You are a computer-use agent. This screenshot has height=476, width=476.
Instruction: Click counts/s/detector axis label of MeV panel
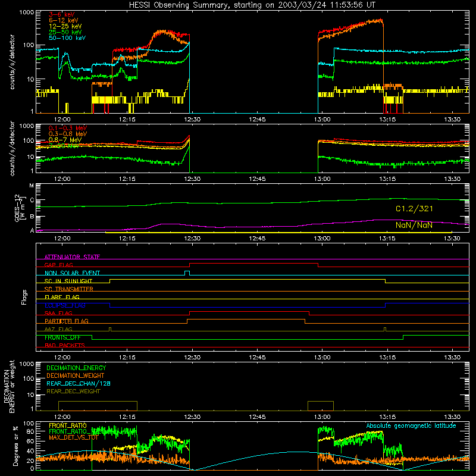click(x=12, y=148)
